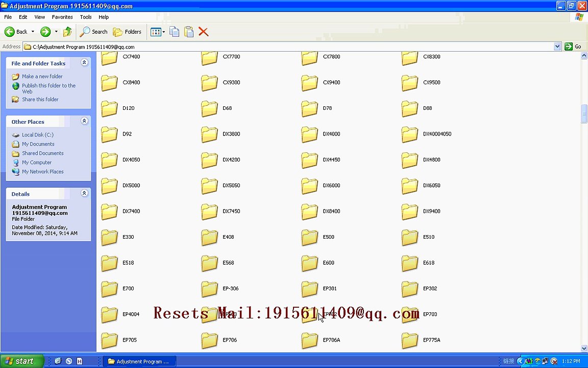Image resolution: width=588 pixels, height=368 pixels.
Task: Click the Paste toolbar icon
Action: click(189, 32)
